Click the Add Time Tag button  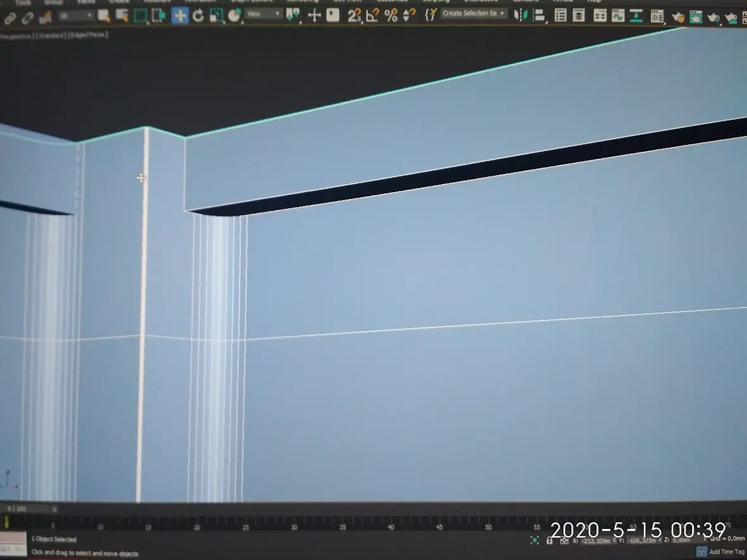point(727,551)
